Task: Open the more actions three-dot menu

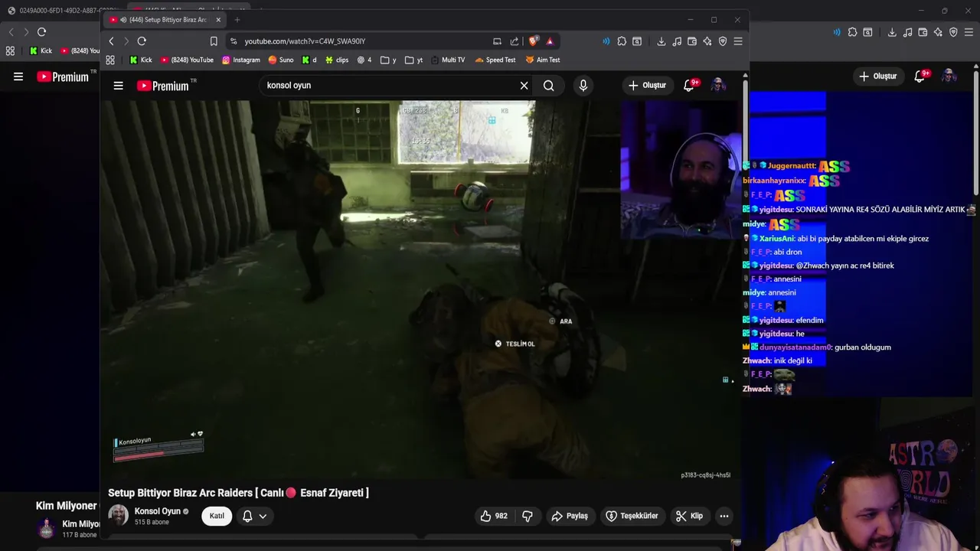Action: point(724,516)
